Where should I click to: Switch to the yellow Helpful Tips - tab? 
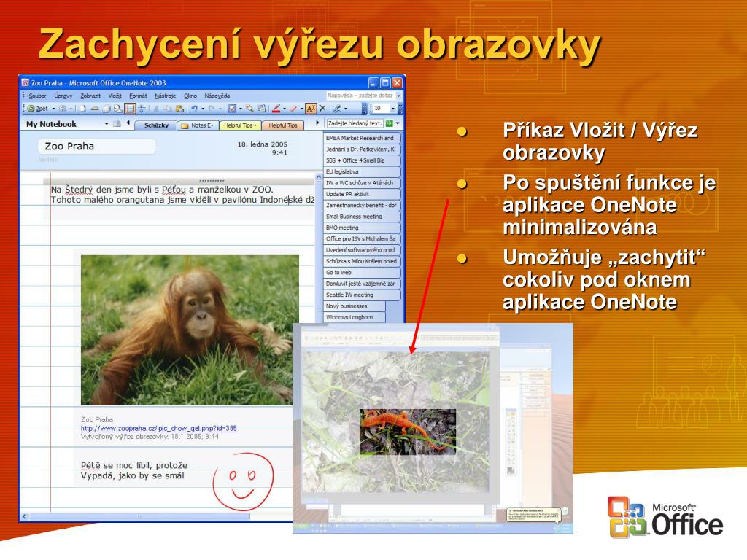click(x=240, y=125)
